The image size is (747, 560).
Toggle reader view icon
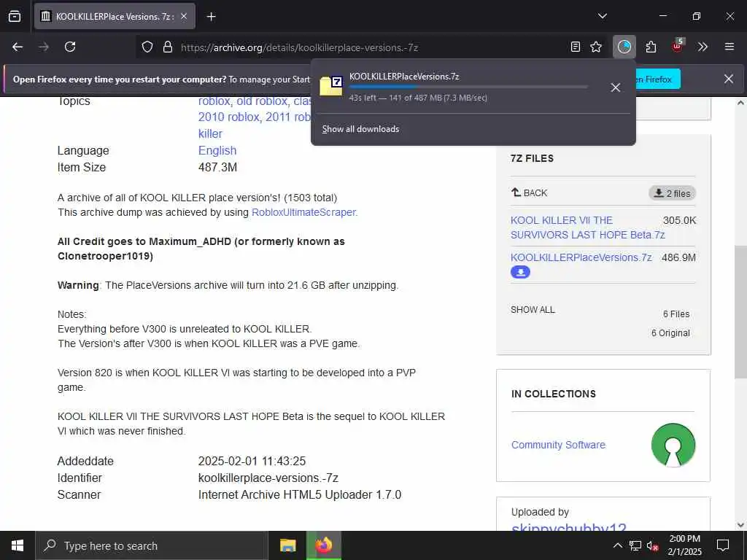[x=576, y=47]
